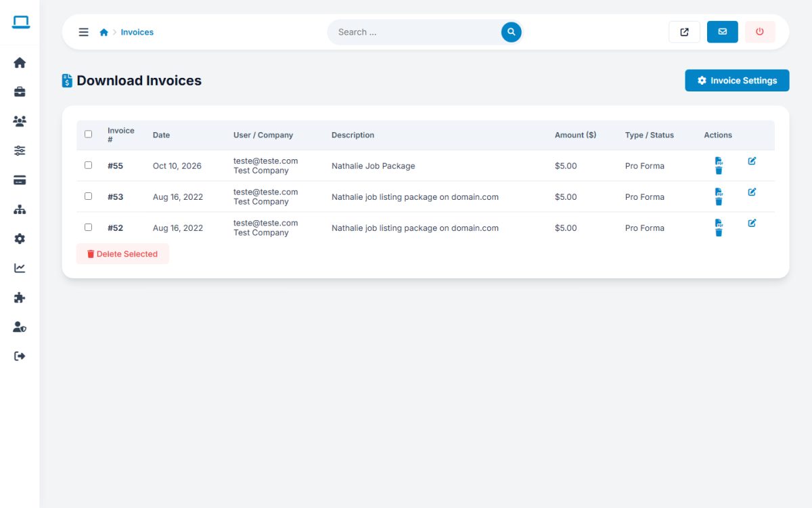
Task: Open the user shield icon in sidebar
Action: (x=20, y=326)
